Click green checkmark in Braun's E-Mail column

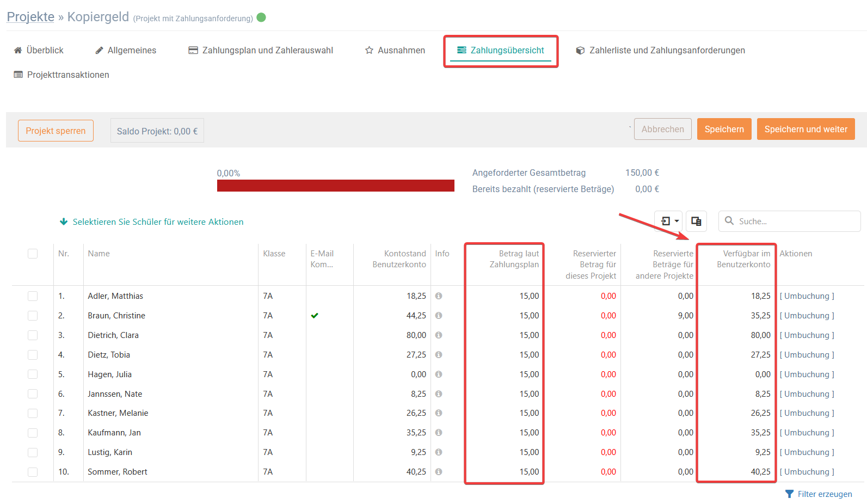click(x=315, y=316)
